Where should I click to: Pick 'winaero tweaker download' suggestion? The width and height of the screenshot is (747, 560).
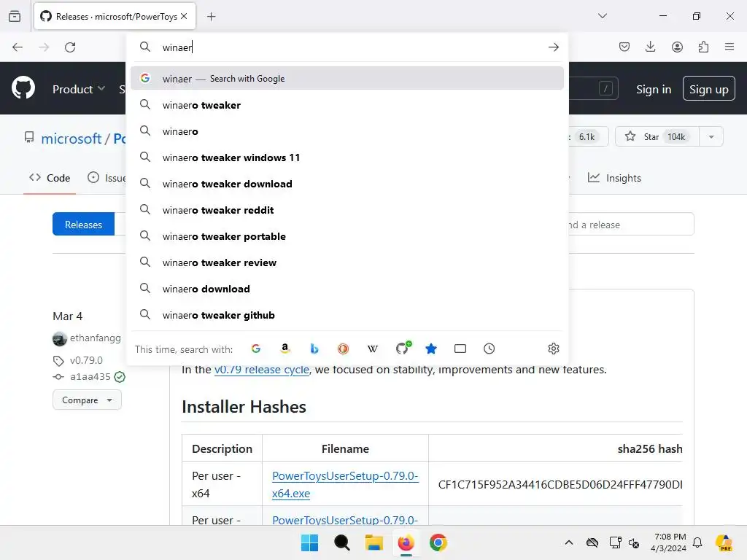pyautogui.click(x=347, y=184)
